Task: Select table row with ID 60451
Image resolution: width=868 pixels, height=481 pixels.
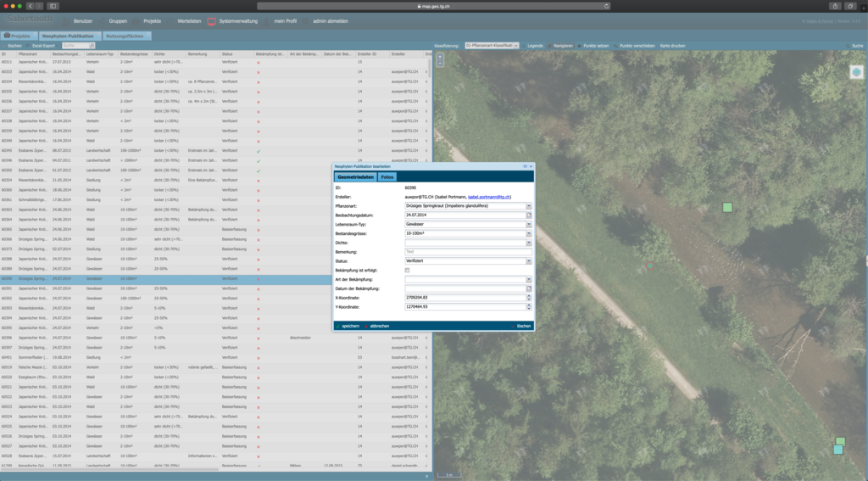Action: pyautogui.click(x=214, y=357)
